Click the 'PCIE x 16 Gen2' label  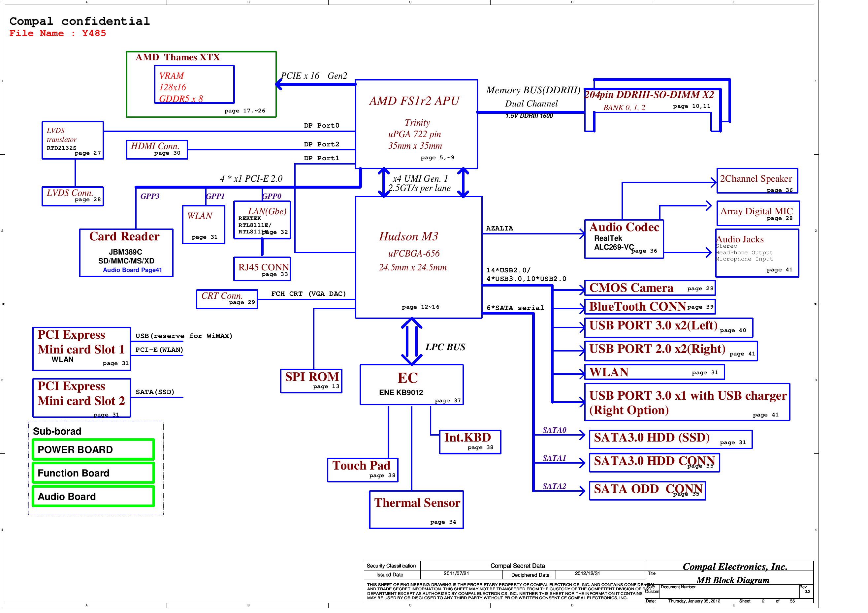click(x=314, y=76)
